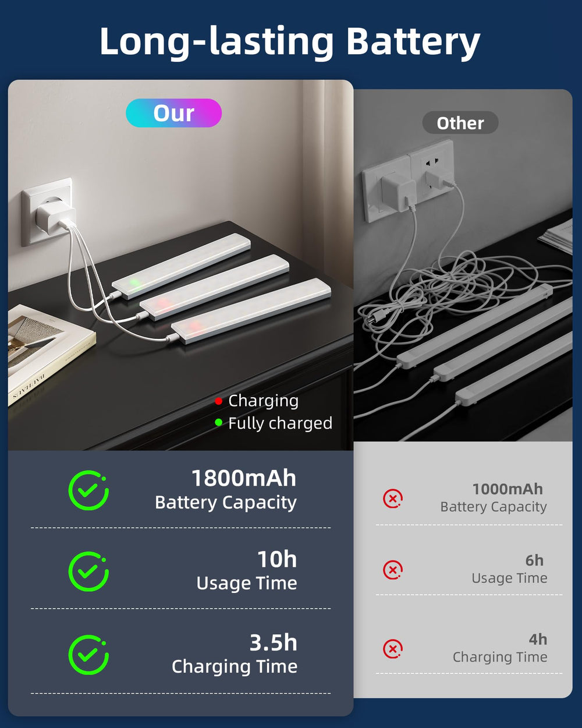Click the green Fully charged indicator dot
582x728 pixels.
pos(218,423)
